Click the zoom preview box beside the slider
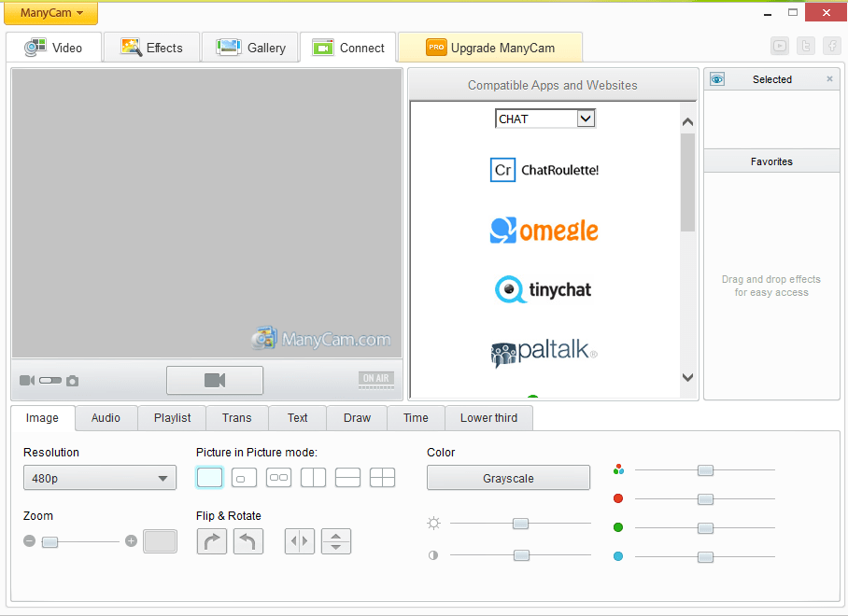The height and width of the screenshot is (616, 848). click(160, 541)
